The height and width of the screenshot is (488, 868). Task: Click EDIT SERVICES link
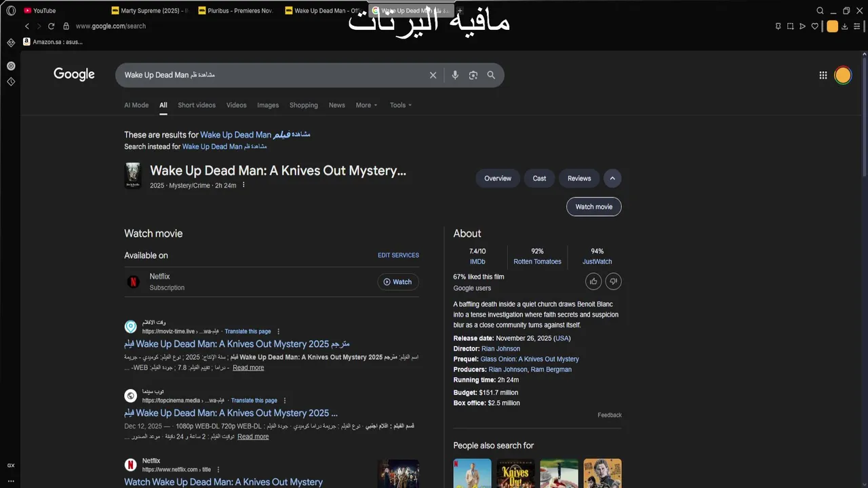[398, 256]
